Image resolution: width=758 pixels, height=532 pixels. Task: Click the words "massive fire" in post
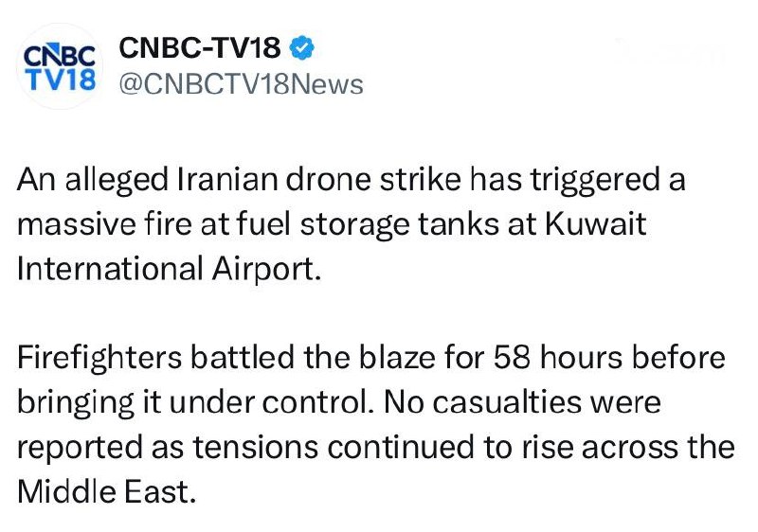coord(101,224)
